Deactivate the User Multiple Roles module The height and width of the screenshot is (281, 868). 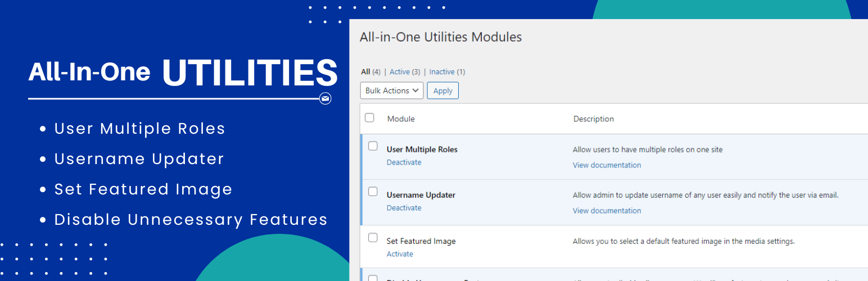(x=404, y=162)
